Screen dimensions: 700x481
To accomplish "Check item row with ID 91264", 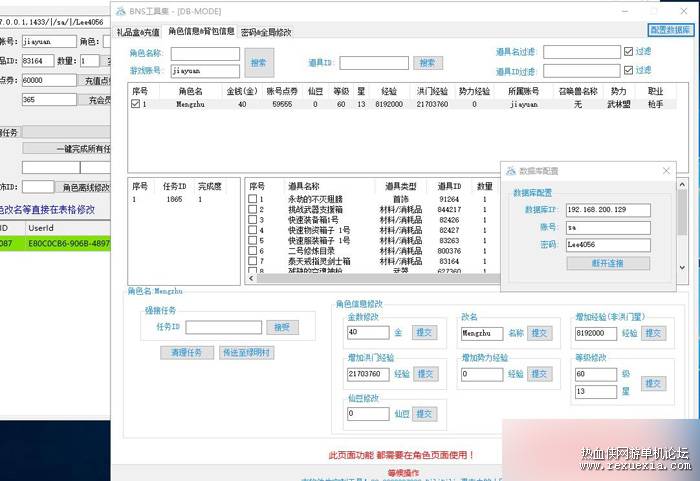I will (252, 199).
